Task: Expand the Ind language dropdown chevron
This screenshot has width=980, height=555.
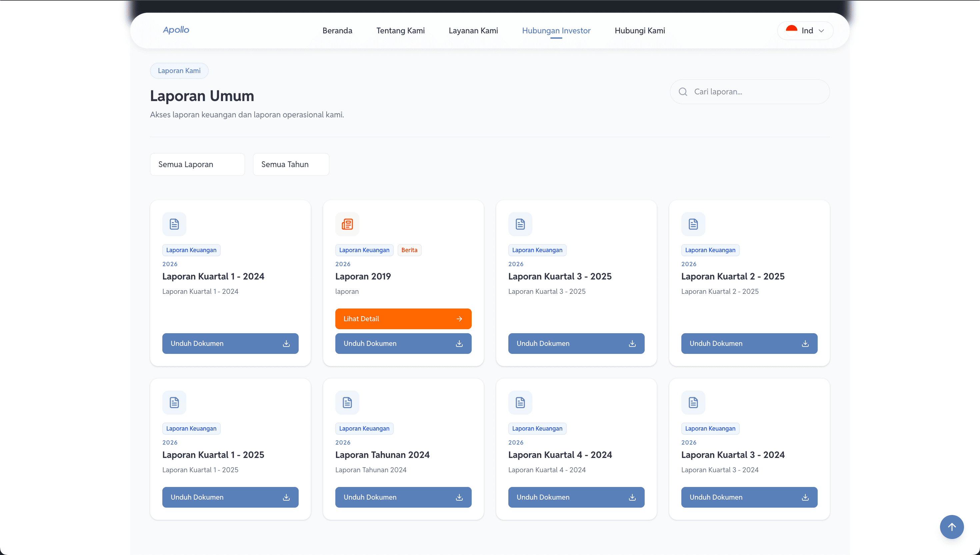Action: click(821, 31)
